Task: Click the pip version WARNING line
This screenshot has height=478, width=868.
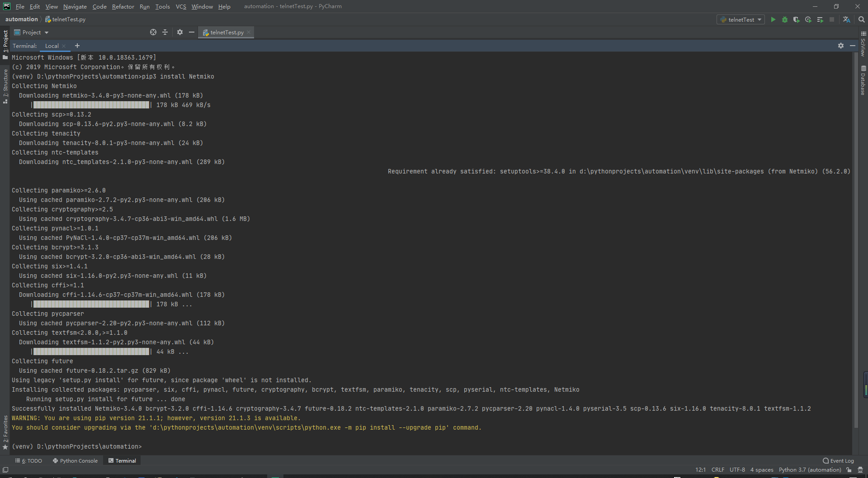Action: [x=156, y=418]
